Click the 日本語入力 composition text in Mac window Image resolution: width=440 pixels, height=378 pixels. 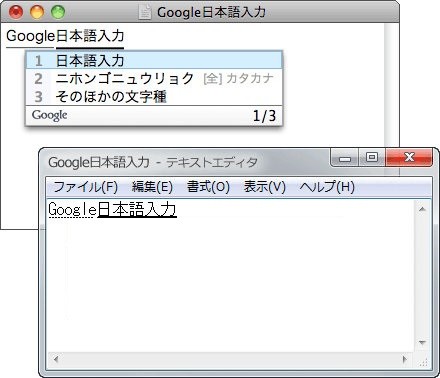click(x=90, y=36)
